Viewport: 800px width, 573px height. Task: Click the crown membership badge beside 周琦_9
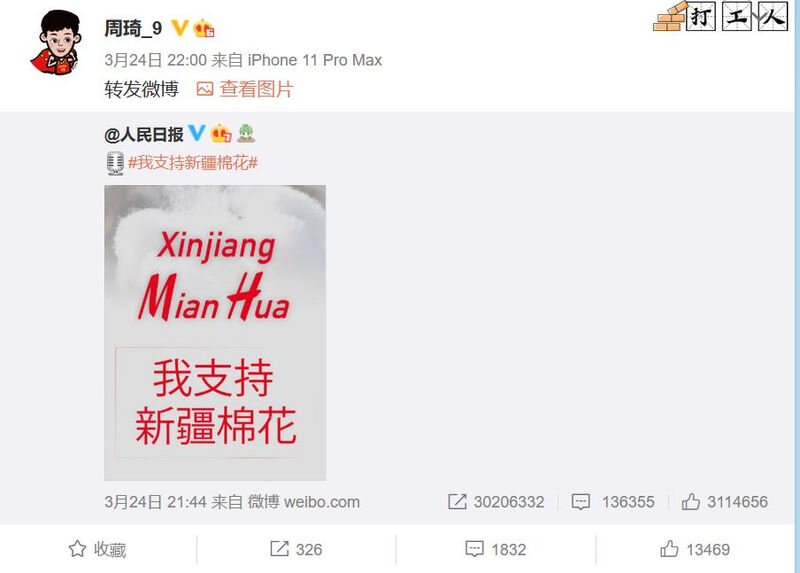[x=204, y=28]
